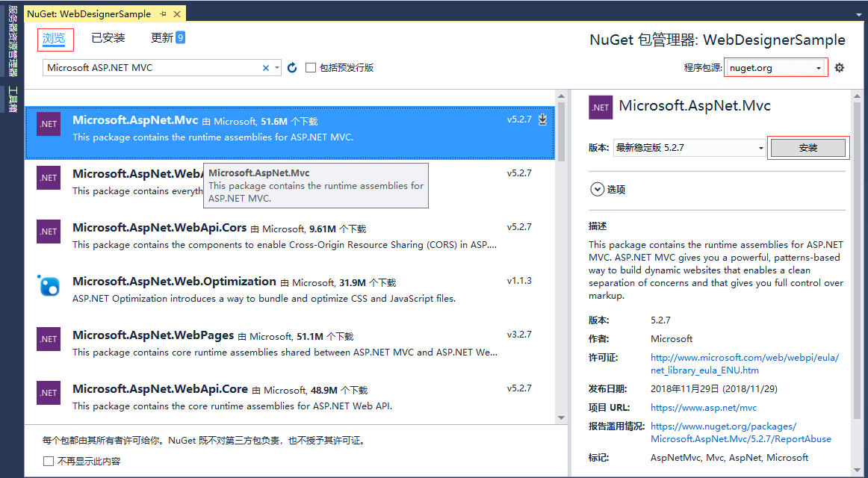The image size is (868, 478).
Task: Click the Microsoft.AspNet.Web.Optimization package icon
Action: [x=49, y=285]
